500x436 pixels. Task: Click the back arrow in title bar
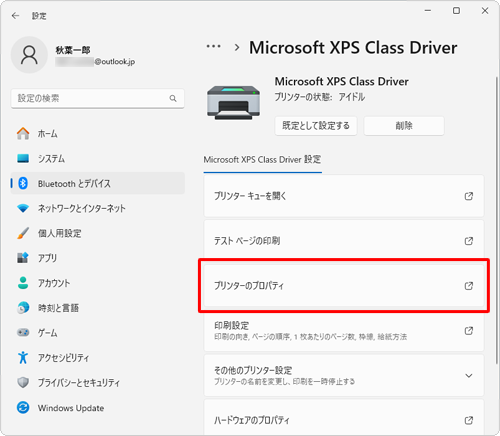tap(15, 16)
